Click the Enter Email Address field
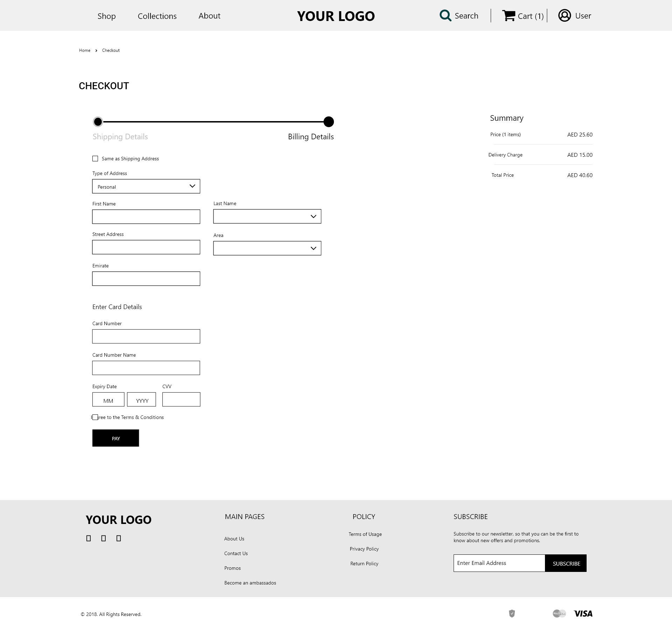672x630 pixels. [499, 563]
